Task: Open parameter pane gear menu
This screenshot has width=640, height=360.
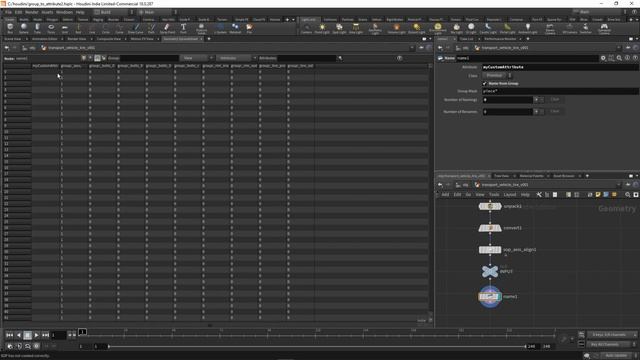Action: pyautogui.click(x=603, y=58)
